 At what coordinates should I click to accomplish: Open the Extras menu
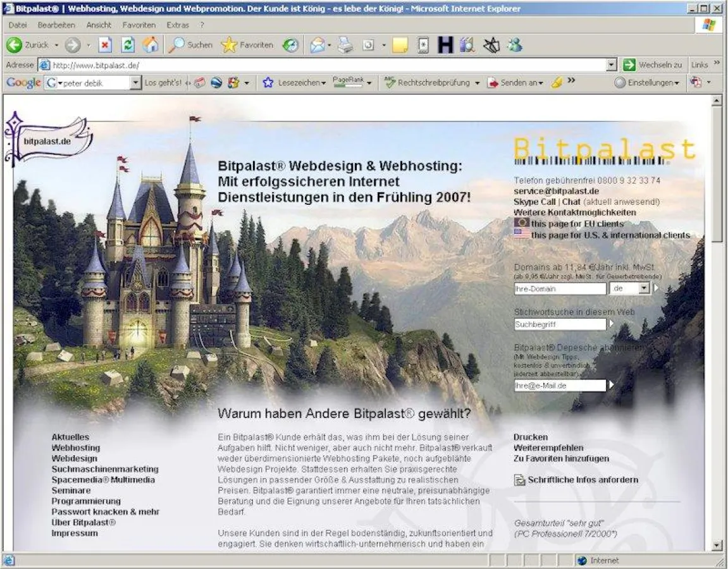[x=178, y=25]
